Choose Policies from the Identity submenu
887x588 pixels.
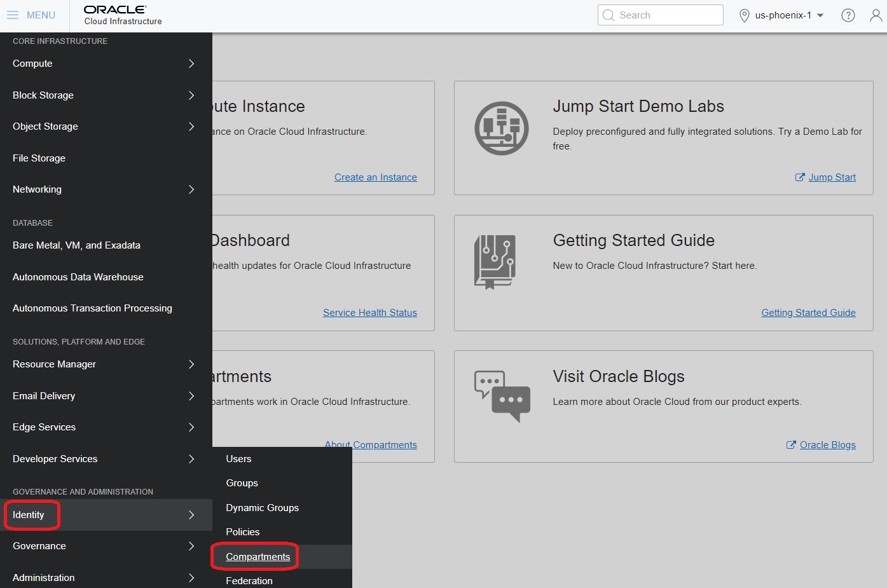[x=242, y=532]
